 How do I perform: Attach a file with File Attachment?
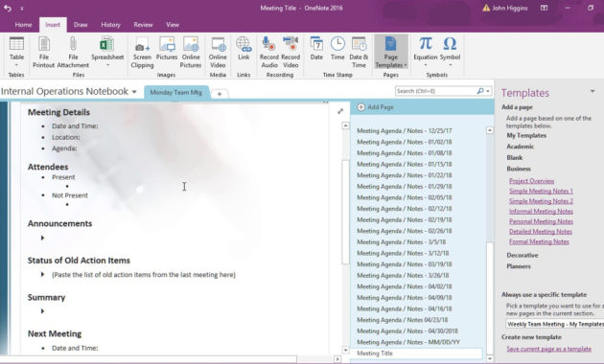[x=73, y=53]
